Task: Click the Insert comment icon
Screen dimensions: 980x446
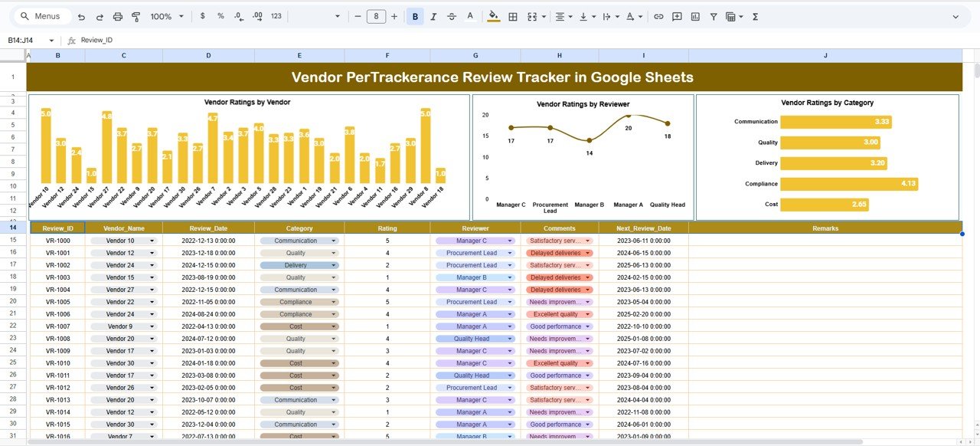Action: click(676, 15)
